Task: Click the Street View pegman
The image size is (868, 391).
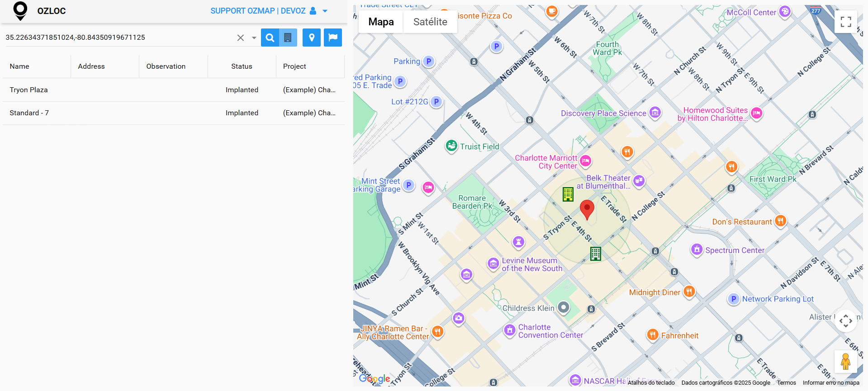Action: 846,362
